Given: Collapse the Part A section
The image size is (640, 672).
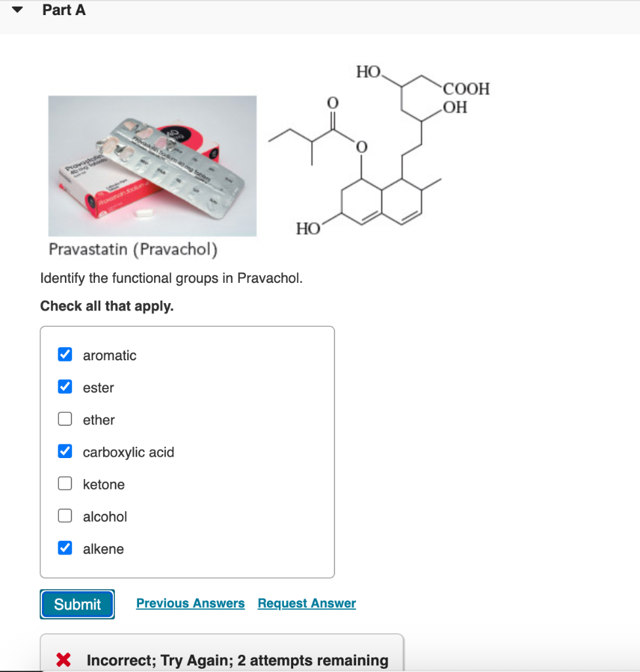Looking at the screenshot, I should 16,9.
